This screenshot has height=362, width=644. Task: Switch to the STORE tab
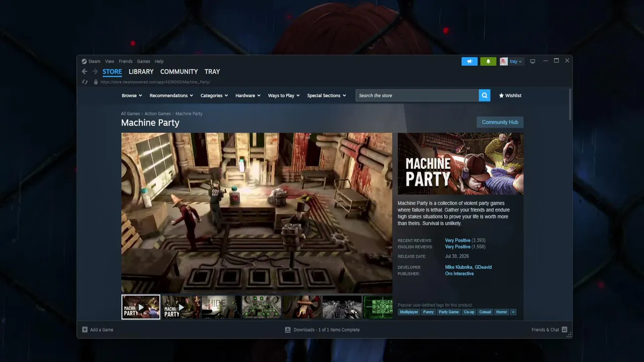[112, 72]
